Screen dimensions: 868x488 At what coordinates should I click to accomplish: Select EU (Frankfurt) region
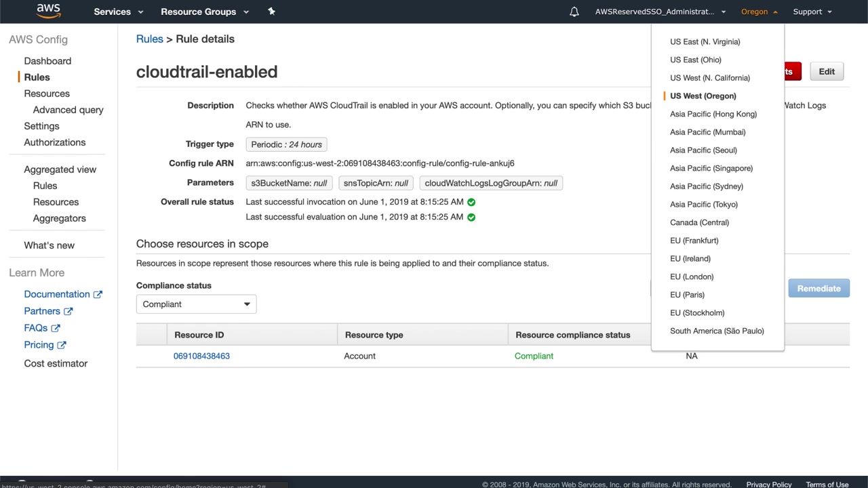click(694, 241)
